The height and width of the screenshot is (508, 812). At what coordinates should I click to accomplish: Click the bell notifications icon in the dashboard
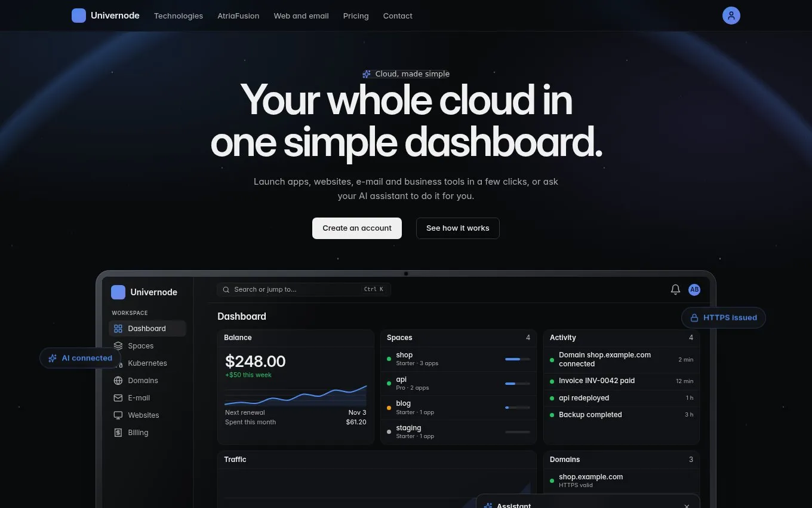(x=675, y=289)
